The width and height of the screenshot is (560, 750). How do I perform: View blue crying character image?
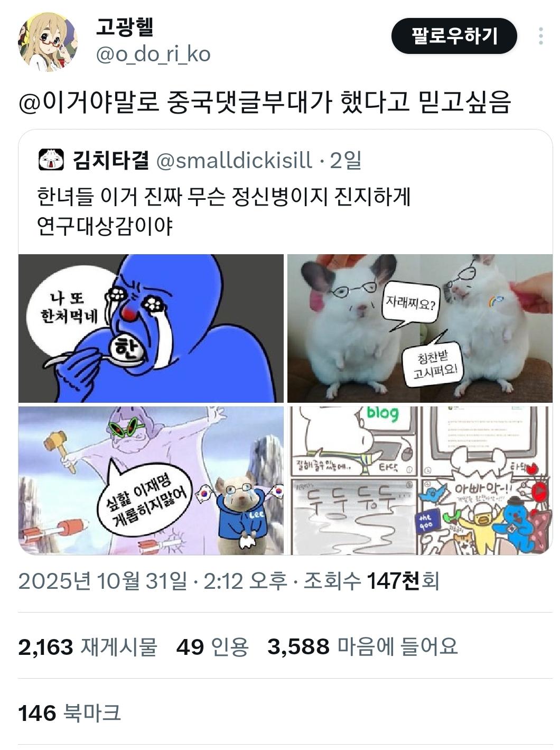(151, 328)
